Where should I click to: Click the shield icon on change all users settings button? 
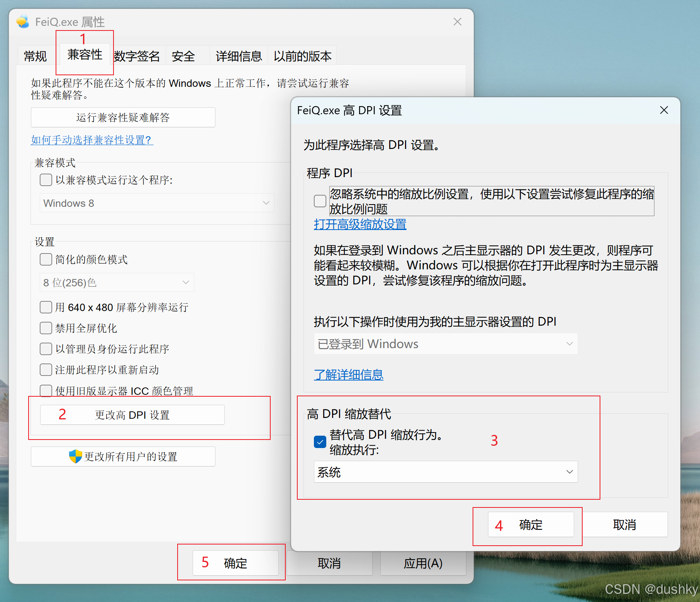[x=75, y=457]
